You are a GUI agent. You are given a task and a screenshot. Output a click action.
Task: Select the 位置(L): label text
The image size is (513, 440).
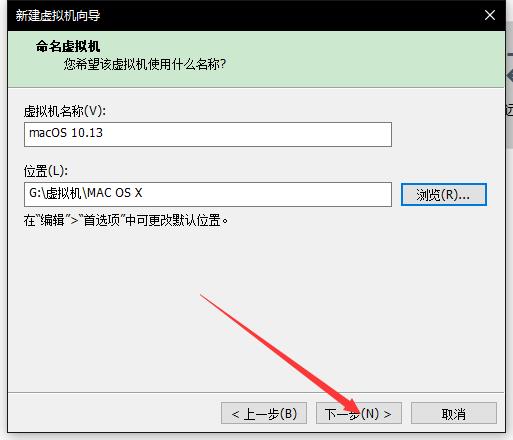pyautogui.click(x=46, y=171)
